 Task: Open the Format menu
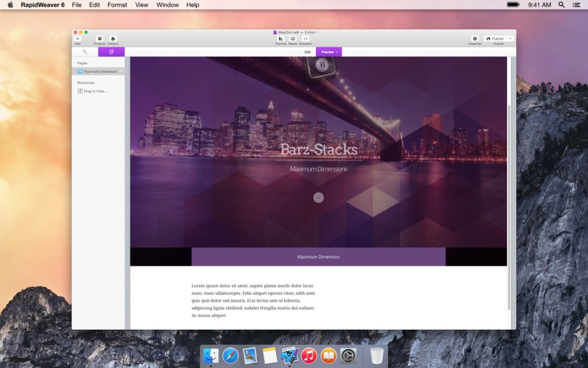pos(118,5)
